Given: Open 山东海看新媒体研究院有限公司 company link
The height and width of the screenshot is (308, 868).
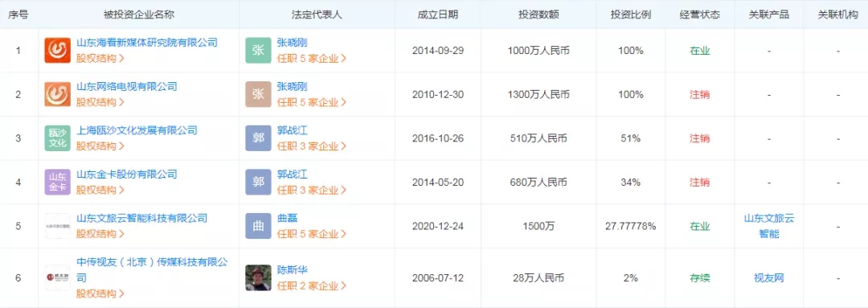Looking at the screenshot, I should click(147, 43).
